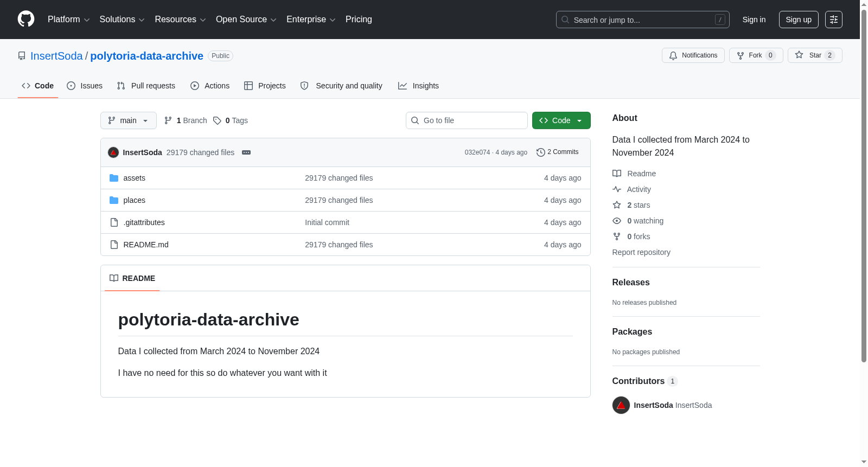Image resolution: width=868 pixels, height=467 pixels.
Task: Click the search magnifier in header
Action: [565, 20]
